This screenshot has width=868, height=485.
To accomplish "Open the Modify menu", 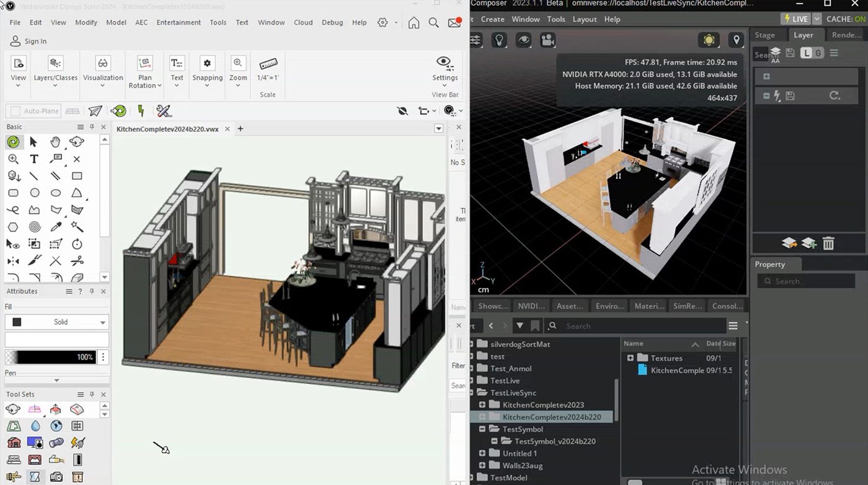I will point(86,22).
